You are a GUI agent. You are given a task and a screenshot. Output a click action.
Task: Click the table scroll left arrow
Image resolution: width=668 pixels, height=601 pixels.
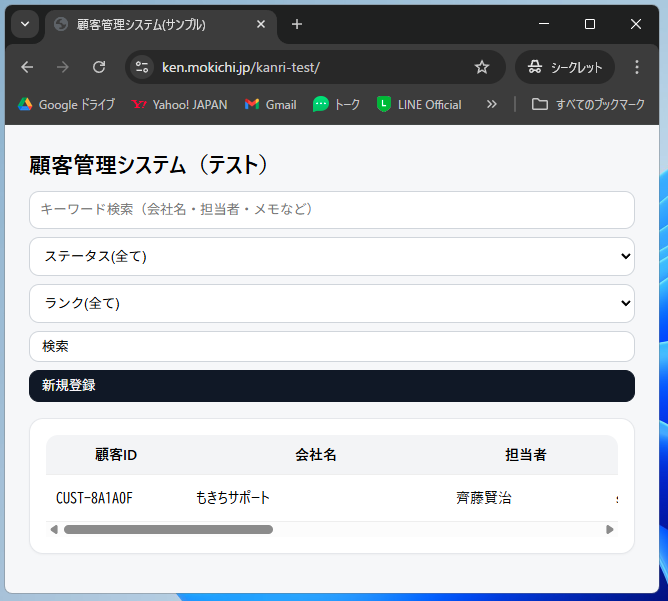pyautogui.click(x=54, y=529)
